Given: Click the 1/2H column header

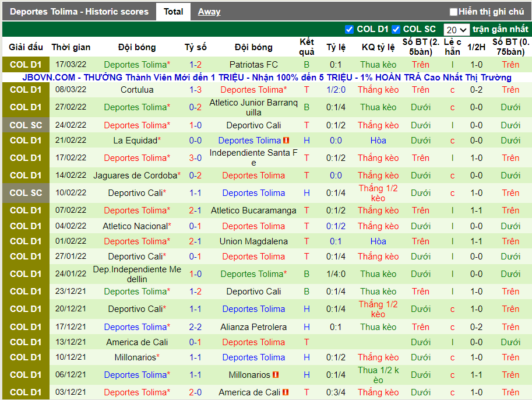Looking at the screenshot, I should click(477, 47).
